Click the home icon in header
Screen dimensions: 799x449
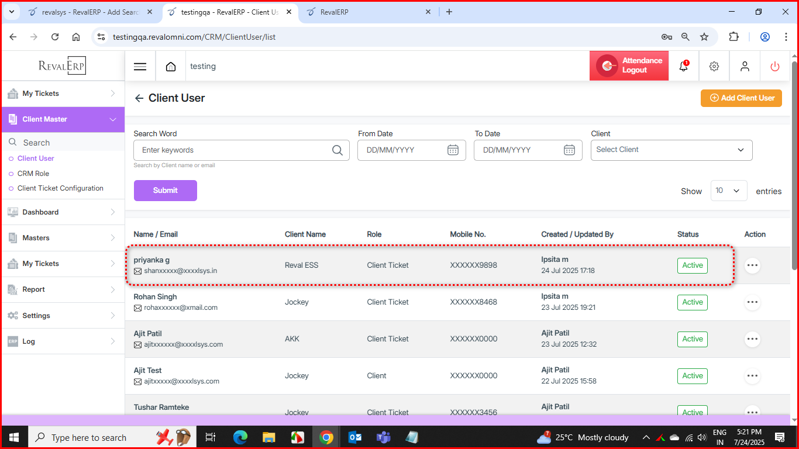click(171, 67)
